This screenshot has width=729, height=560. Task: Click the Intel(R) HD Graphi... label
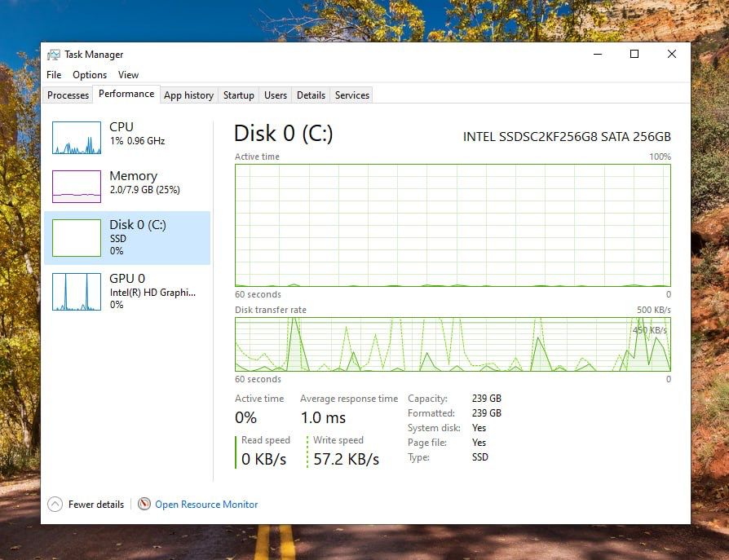point(152,293)
